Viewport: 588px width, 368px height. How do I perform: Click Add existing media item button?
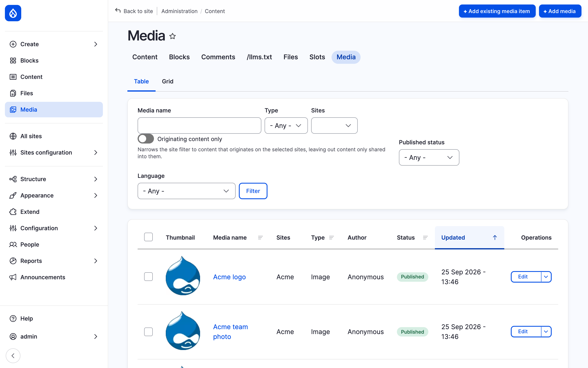(497, 11)
